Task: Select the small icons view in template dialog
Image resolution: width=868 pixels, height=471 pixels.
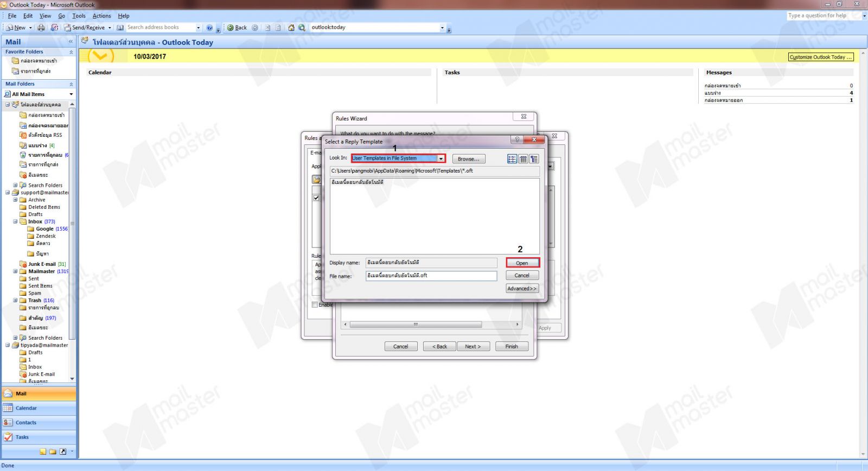Action: [x=512, y=159]
